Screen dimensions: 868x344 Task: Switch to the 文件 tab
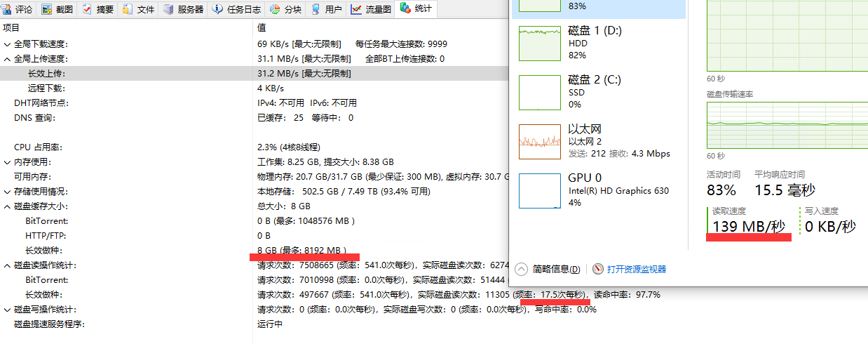click(138, 9)
